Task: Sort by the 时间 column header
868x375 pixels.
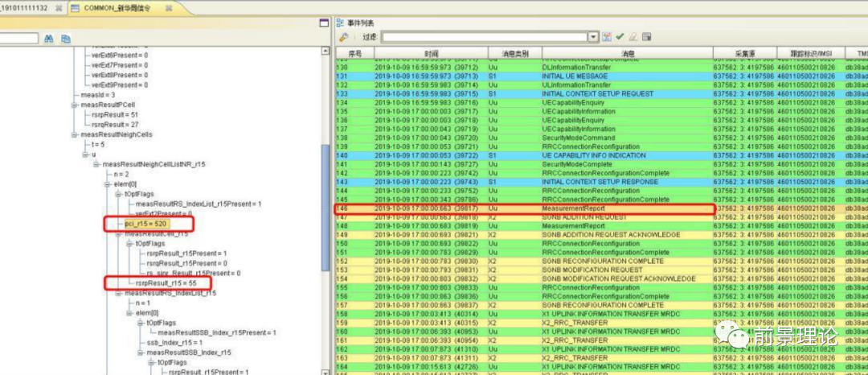Action: 431,54
